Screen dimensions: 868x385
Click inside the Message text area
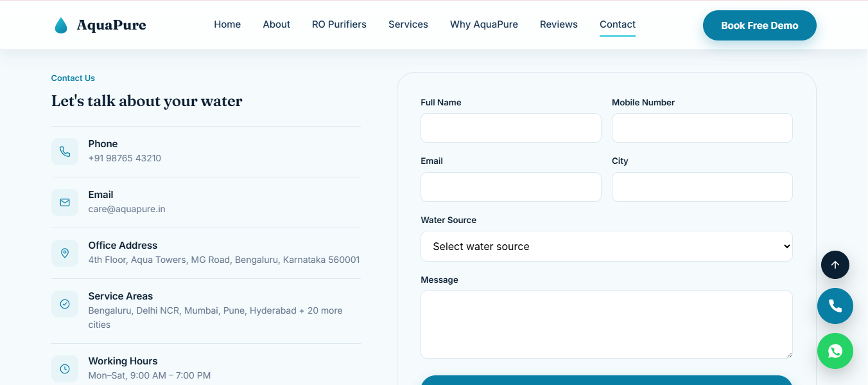607,325
